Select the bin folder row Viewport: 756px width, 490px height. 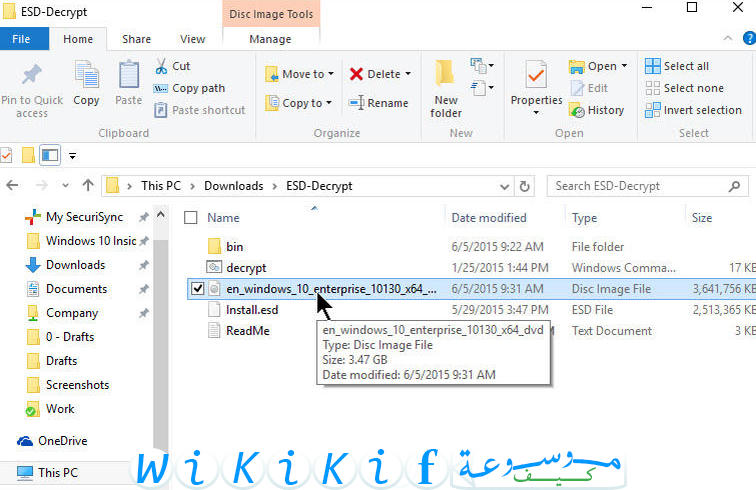pos(471,247)
